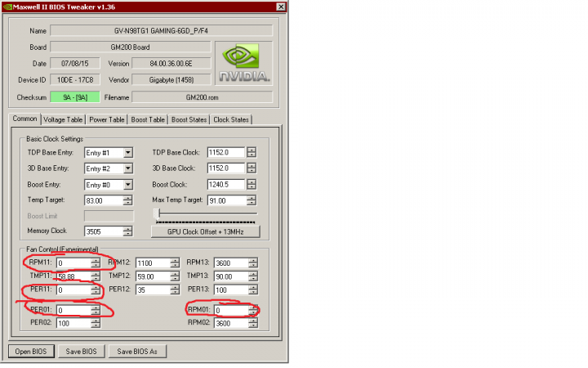
Task: Click the RPM02 spinner arrows
Action: pyautogui.click(x=253, y=323)
